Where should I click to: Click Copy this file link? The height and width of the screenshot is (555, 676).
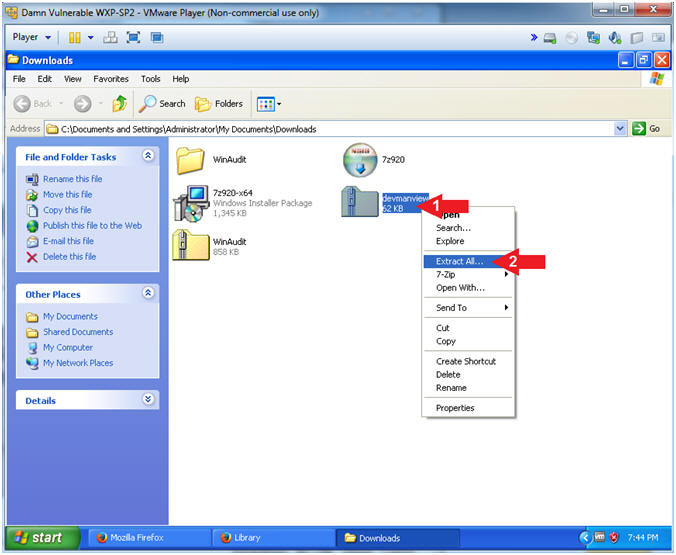pyautogui.click(x=67, y=210)
